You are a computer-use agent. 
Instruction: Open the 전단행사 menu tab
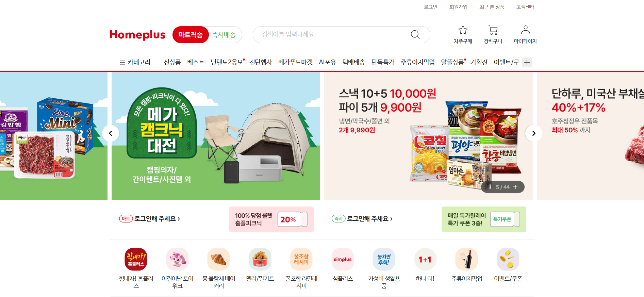point(261,62)
